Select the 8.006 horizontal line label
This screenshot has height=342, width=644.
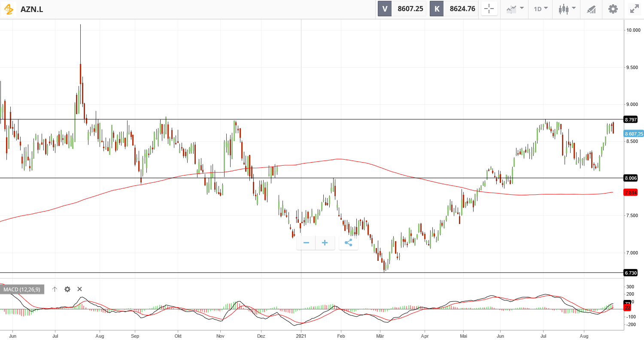pos(631,178)
